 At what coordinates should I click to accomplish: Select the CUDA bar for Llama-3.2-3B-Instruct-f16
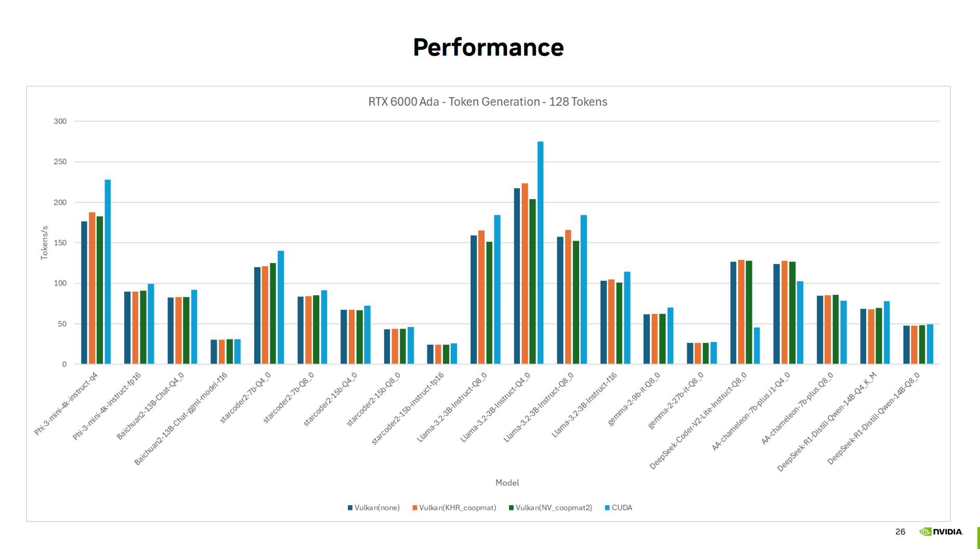pos(627,318)
